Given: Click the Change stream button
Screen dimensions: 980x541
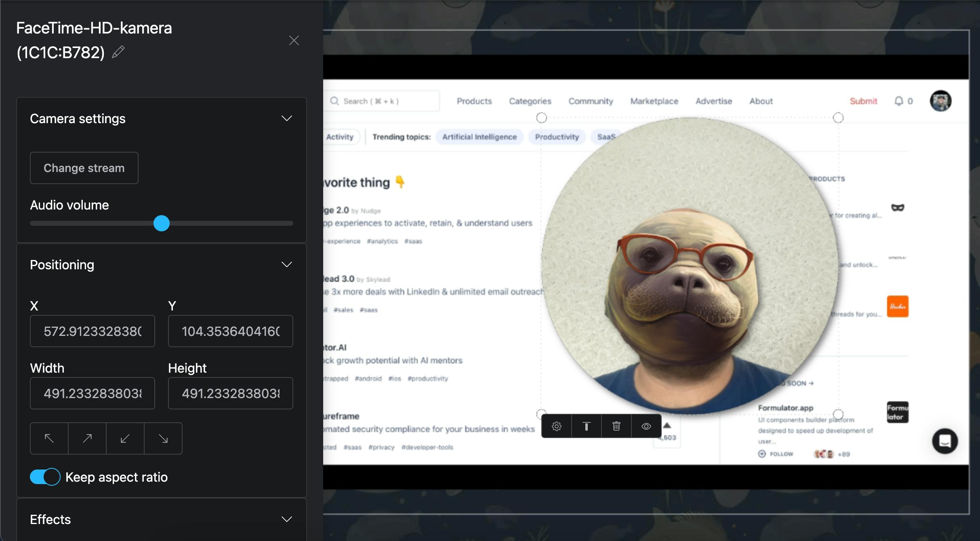Looking at the screenshot, I should click(x=84, y=168).
